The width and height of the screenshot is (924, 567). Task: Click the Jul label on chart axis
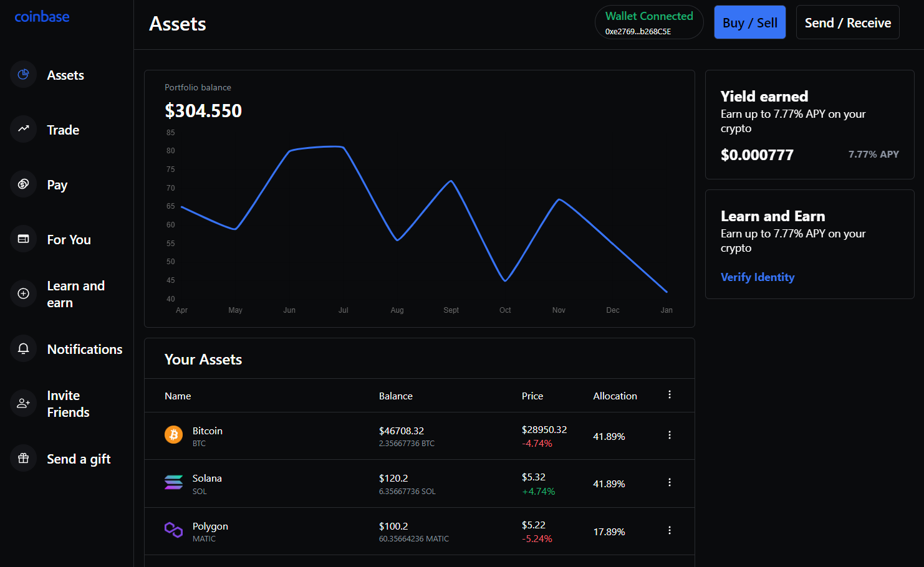click(343, 310)
